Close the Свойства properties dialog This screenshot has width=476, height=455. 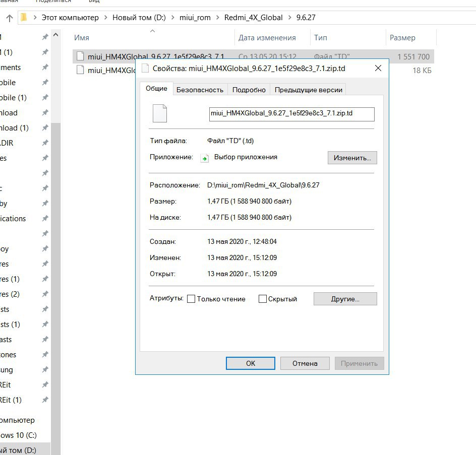(378, 68)
